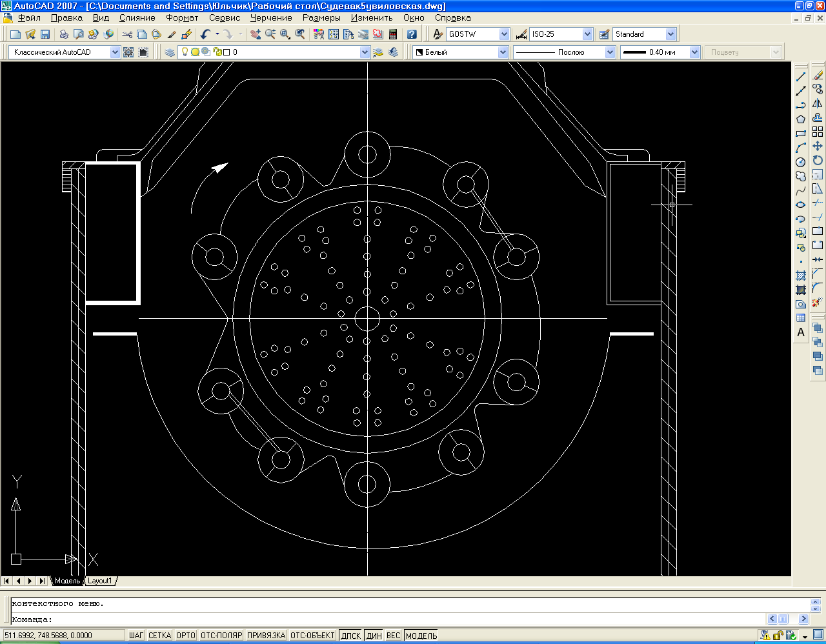Open the Белый color selector
Screen dimensions: 826x644
tap(503, 52)
